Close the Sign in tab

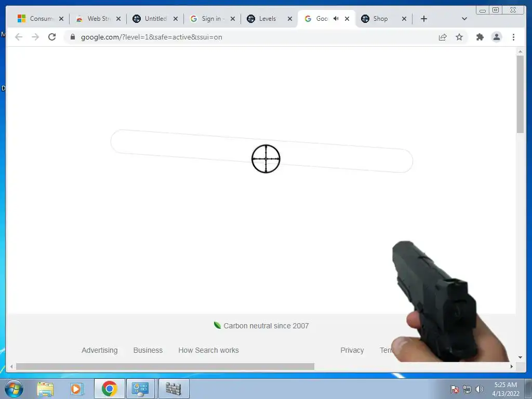[x=233, y=19]
